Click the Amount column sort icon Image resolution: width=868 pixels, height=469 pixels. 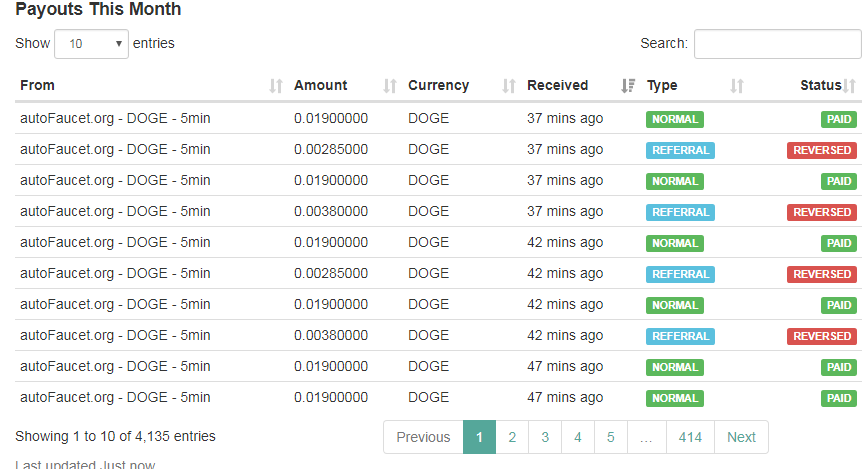pos(390,86)
